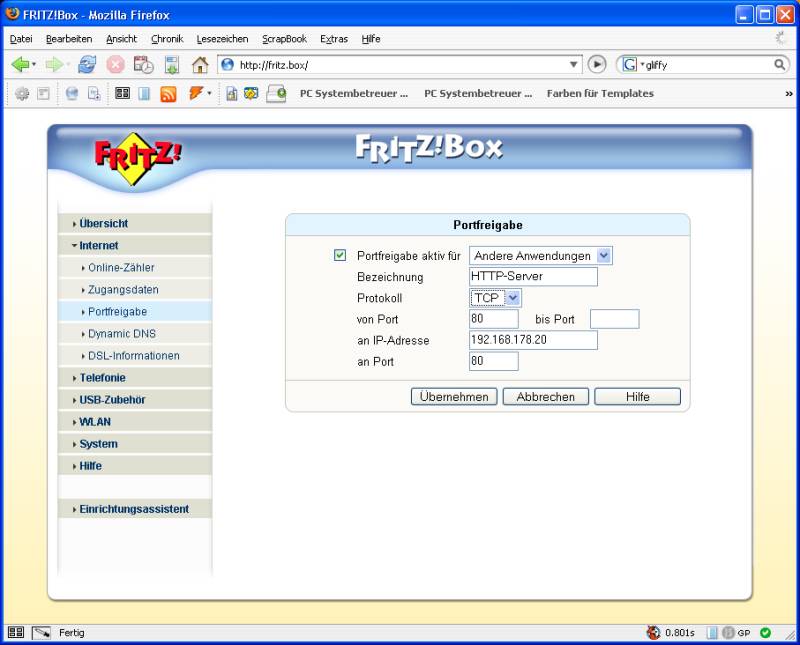Reload the page with the refresh icon

point(87,65)
